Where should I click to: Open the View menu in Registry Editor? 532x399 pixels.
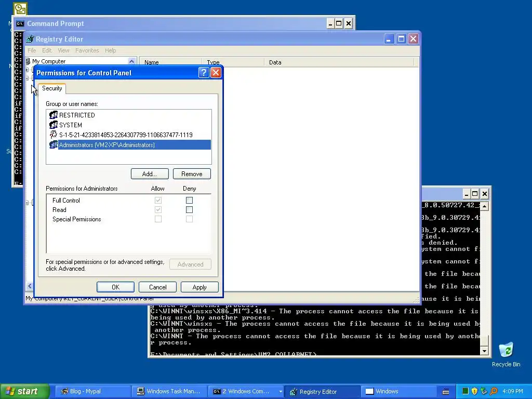tap(63, 50)
